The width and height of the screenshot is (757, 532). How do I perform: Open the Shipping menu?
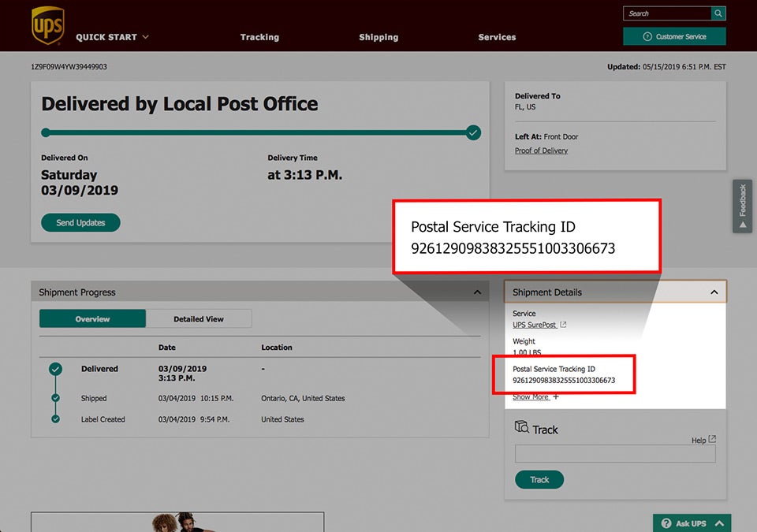[x=378, y=37]
